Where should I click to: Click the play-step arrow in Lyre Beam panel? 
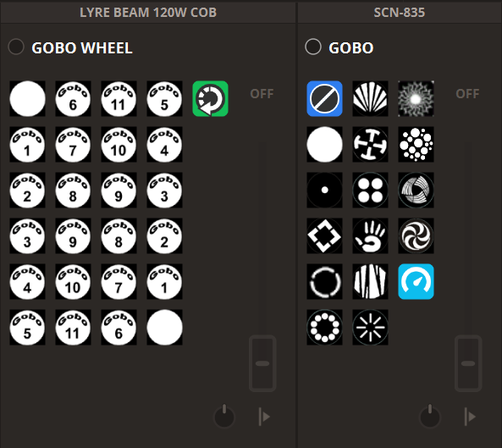pos(264,417)
